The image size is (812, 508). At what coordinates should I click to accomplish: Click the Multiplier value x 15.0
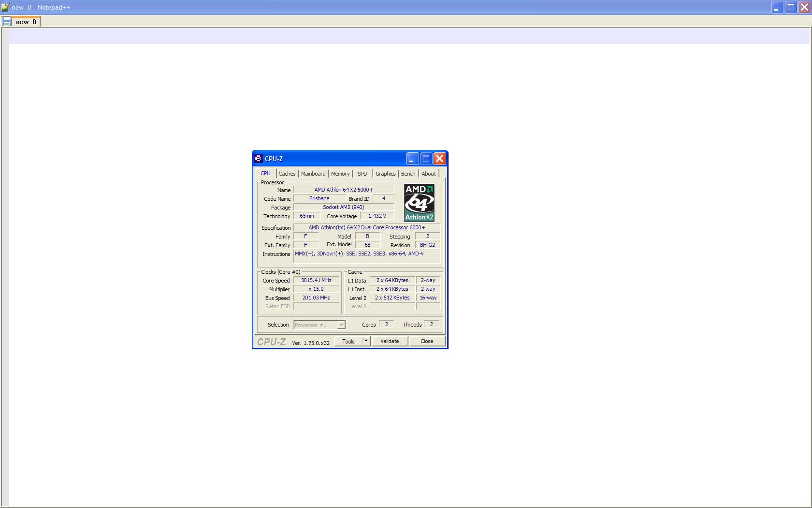point(316,289)
